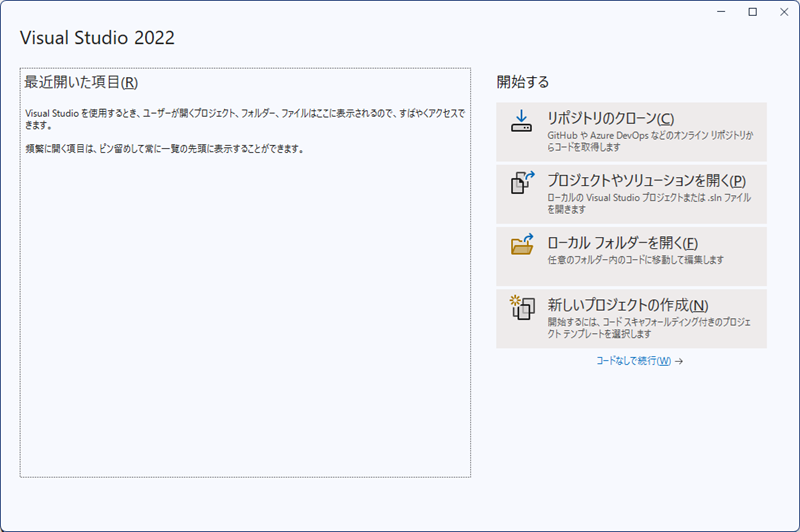
Task: Choose プロジェクトやソリューションを開く(P)
Action: point(631,194)
